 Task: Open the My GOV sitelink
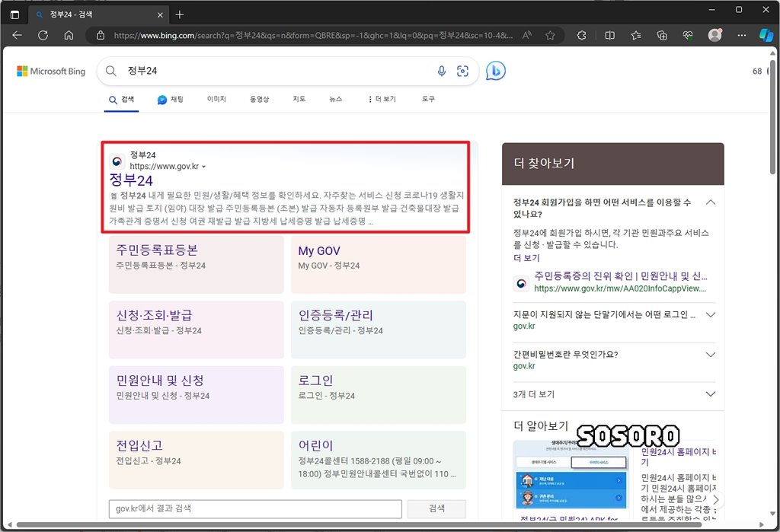(x=319, y=250)
